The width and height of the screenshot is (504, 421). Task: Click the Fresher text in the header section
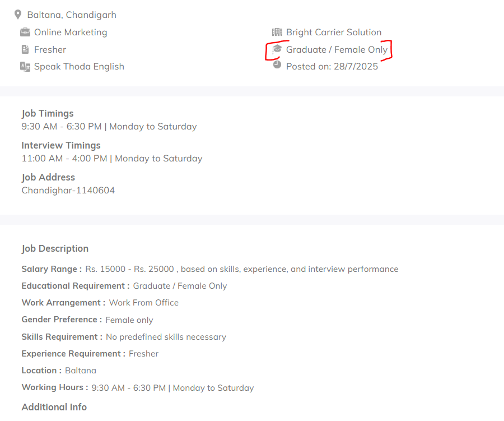(x=50, y=49)
